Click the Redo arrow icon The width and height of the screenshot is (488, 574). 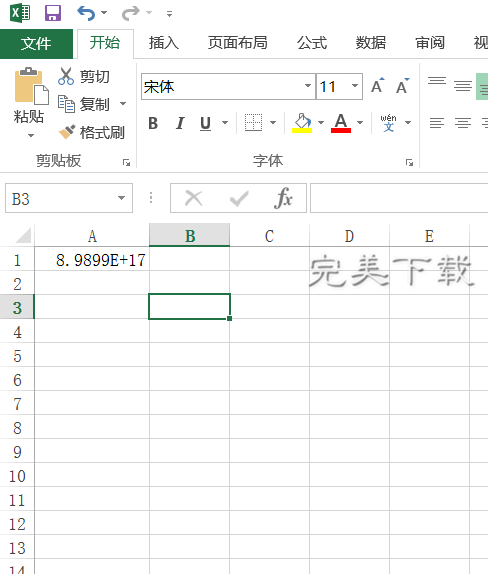(x=130, y=13)
